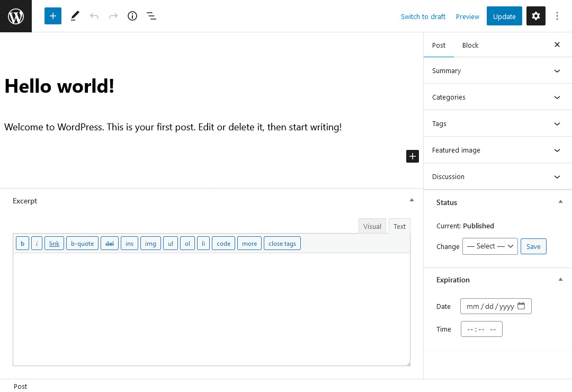
Task: Open the calendar picker in Date field
Action: (521, 306)
